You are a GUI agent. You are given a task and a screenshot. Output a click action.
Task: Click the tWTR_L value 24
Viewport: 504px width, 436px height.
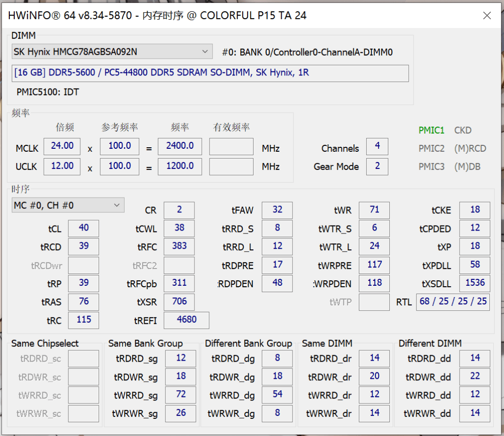[x=375, y=246]
